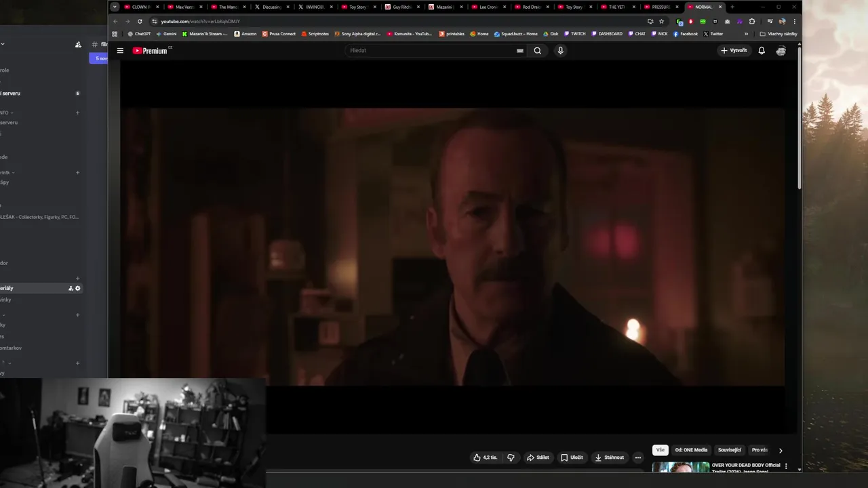Viewport: 868px width, 488px height.
Task: Reload the page in Chrome
Action: pyautogui.click(x=140, y=21)
